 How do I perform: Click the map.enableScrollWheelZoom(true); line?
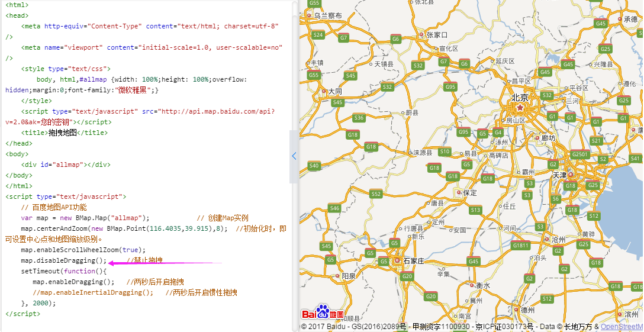[x=83, y=250]
